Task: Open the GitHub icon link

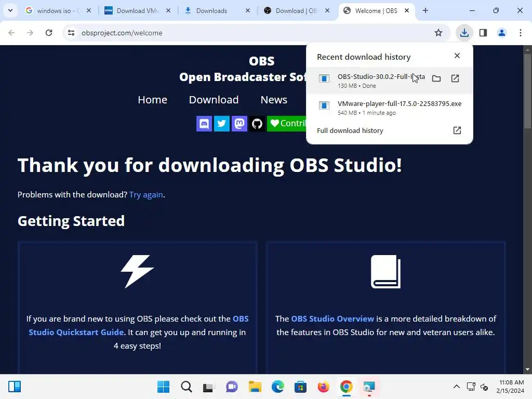Action: pyautogui.click(x=257, y=124)
